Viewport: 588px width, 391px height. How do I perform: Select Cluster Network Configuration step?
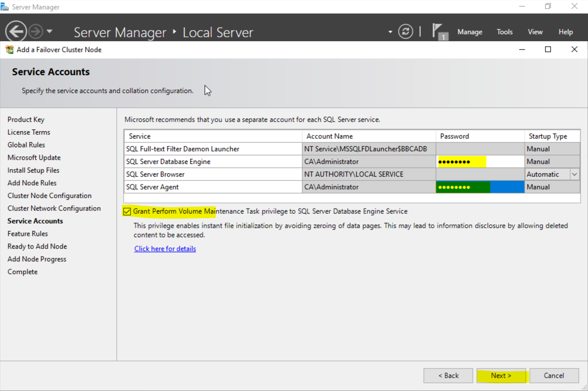click(54, 209)
